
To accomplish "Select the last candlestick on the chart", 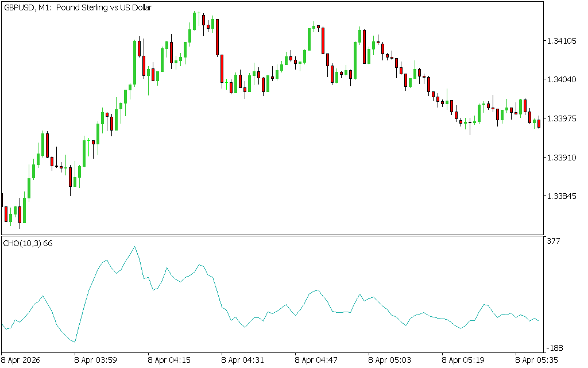I will coord(539,122).
